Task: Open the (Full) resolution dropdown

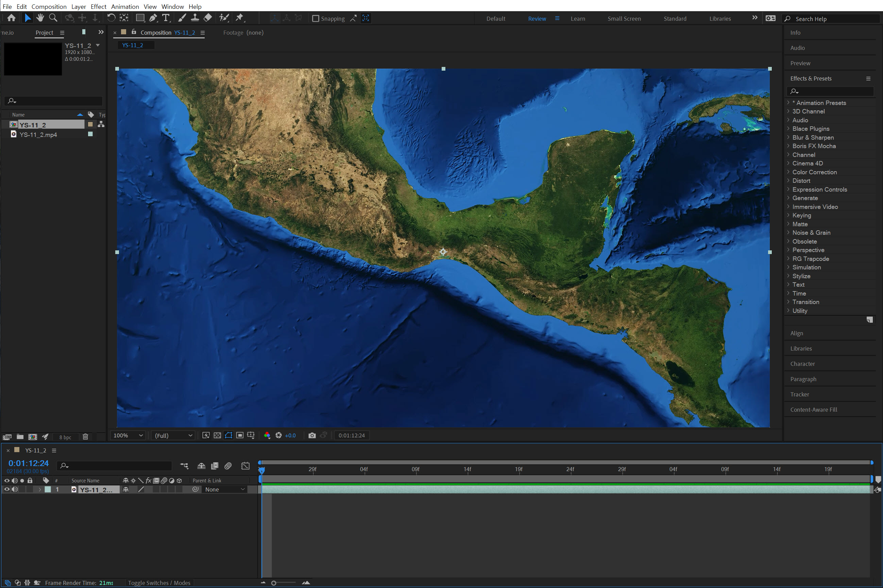Action: pos(173,435)
